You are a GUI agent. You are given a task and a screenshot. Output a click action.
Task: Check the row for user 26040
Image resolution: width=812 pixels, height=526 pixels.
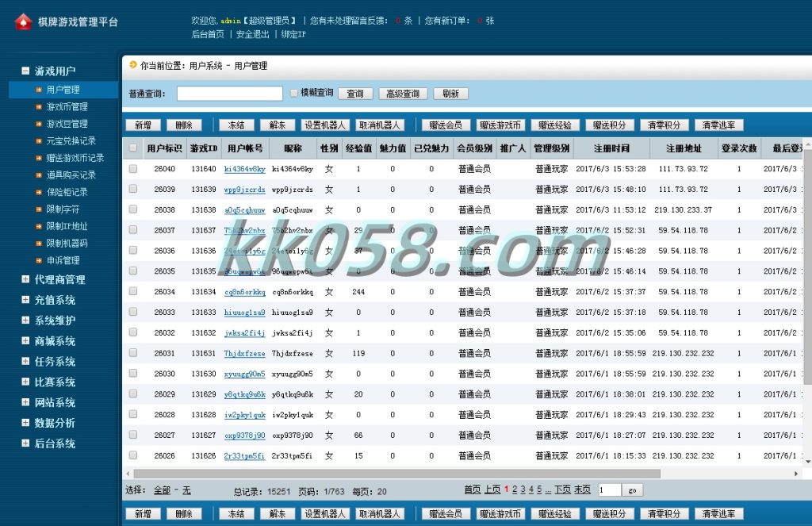pyautogui.click(x=133, y=168)
